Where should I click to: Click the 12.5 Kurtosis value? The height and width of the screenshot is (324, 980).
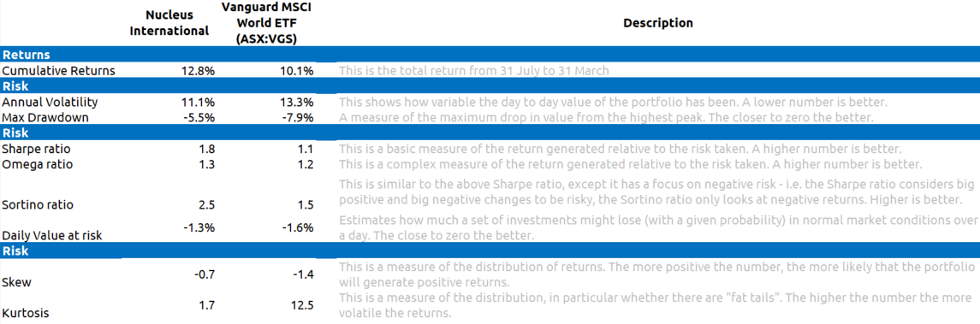click(x=302, y=306)
